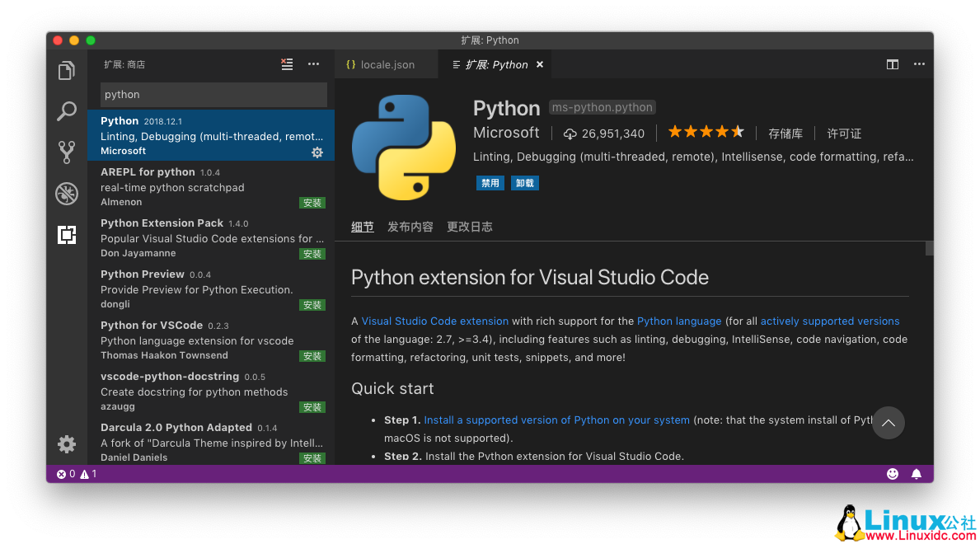Image resolution: width=980 pixels, height=544 pixels.
Task: Click the extensions search box containing python
Action: [213, 95]
